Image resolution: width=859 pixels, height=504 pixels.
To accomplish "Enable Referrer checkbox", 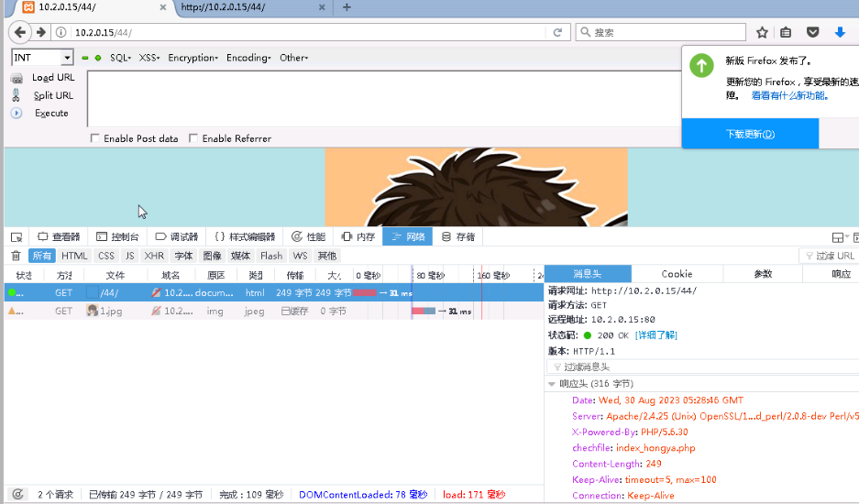I will (x=193, y=138).
